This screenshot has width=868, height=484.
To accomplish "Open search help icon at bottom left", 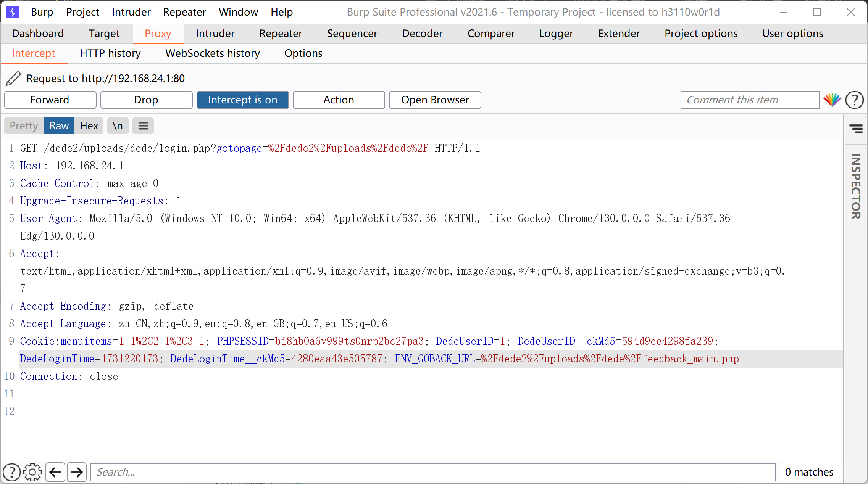I will [x=12, y=472].
